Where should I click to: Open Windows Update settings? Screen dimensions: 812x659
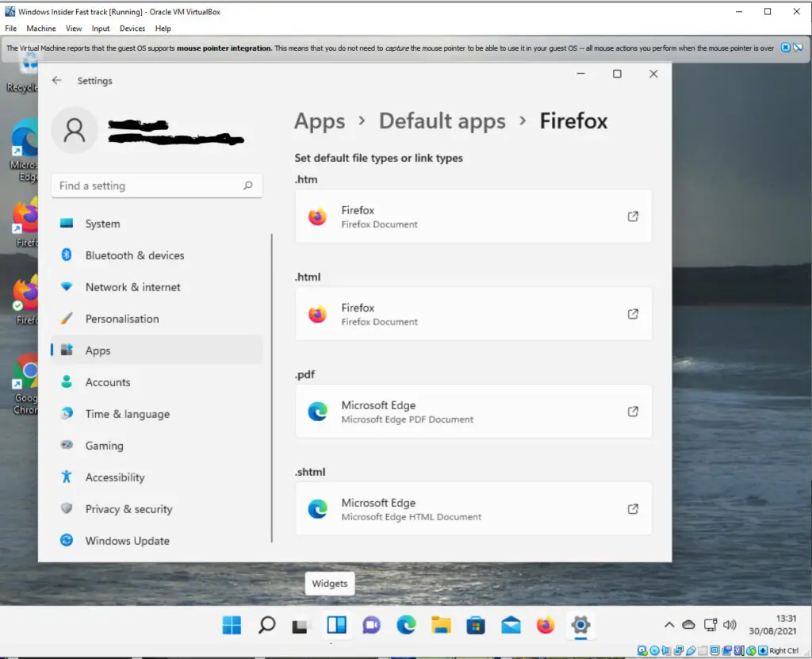coord(157,540)
